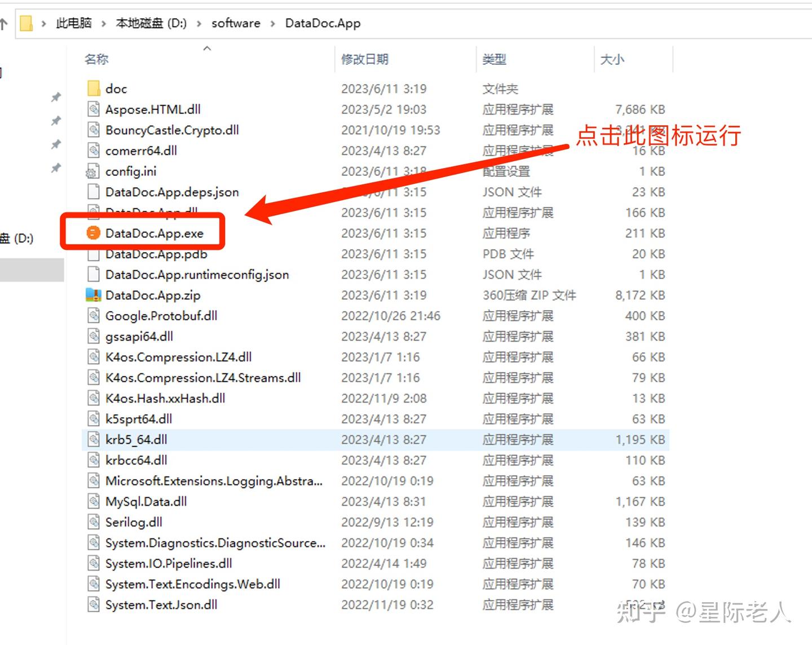
Task: Click software in the address breadcrumb
Action: pos(236,23)
